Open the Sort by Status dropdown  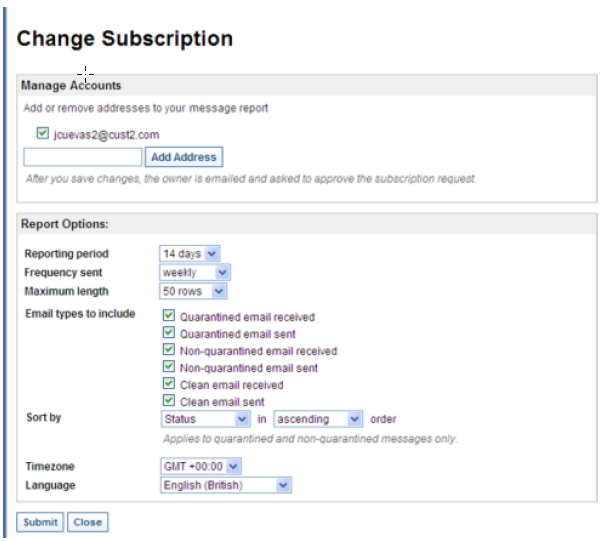[205, 419]
